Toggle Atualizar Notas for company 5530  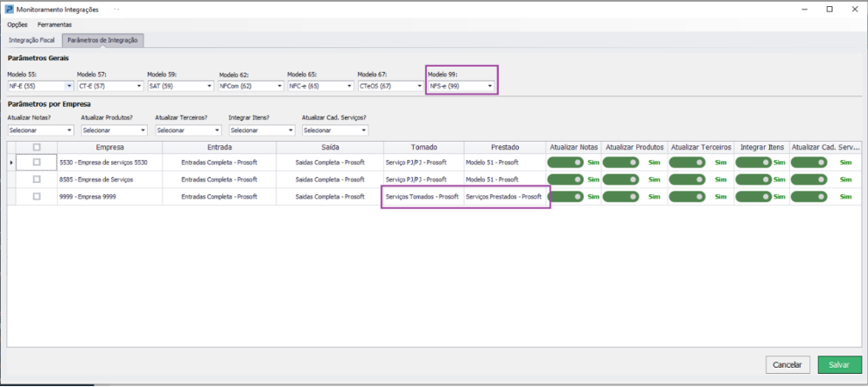click(x=565, y=162)
